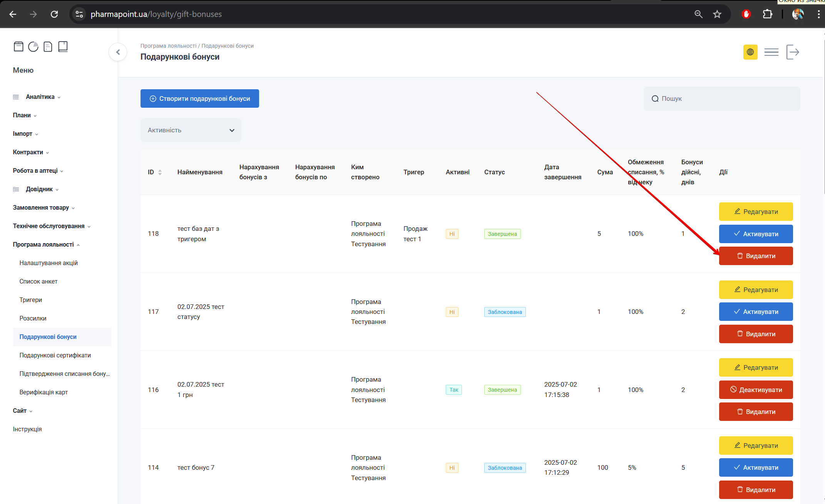Click the yellow globe language icon

click(750, 52)
